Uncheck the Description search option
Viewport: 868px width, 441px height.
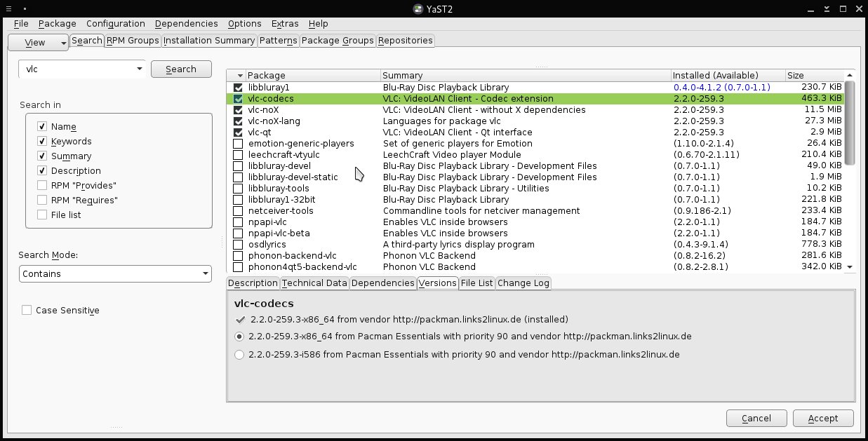tap(42, 171)
